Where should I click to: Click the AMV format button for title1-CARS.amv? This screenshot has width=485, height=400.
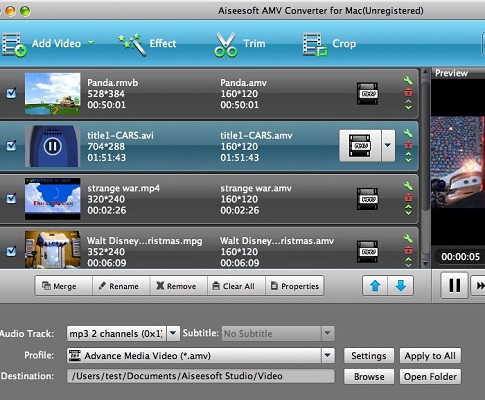pyautogui.click(x=360, y=146)
